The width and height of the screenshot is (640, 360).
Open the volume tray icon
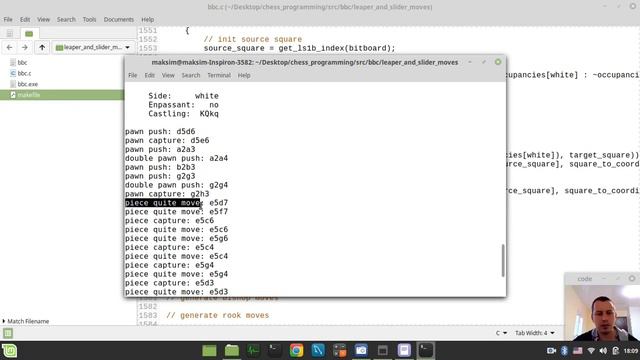coord(603,351)
